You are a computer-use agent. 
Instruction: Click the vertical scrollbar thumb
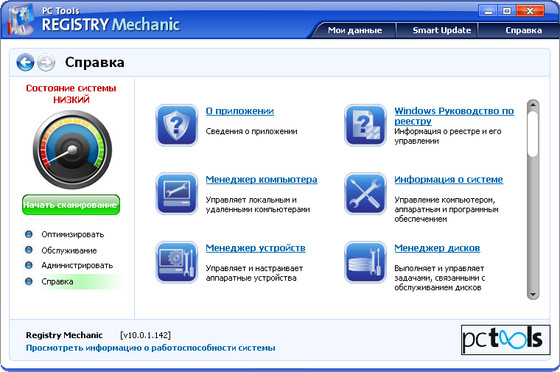coord(533,134)
